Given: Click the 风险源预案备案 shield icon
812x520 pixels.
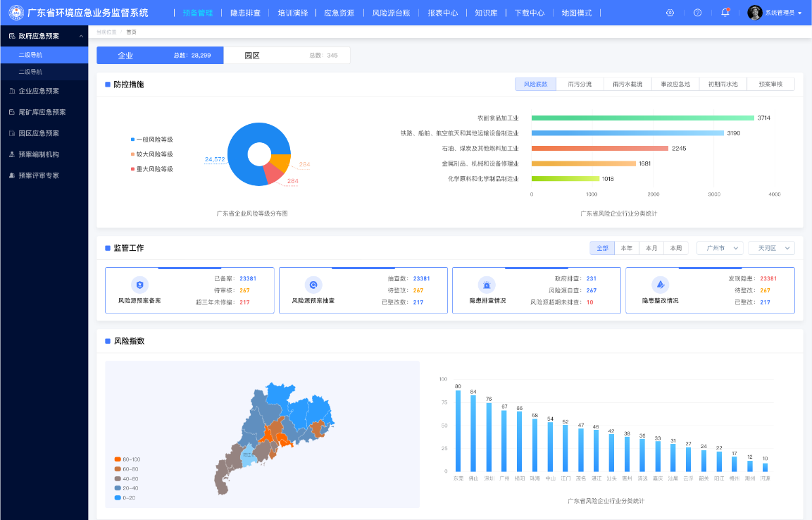Looking at the screenshot, I should pos(140,285).
